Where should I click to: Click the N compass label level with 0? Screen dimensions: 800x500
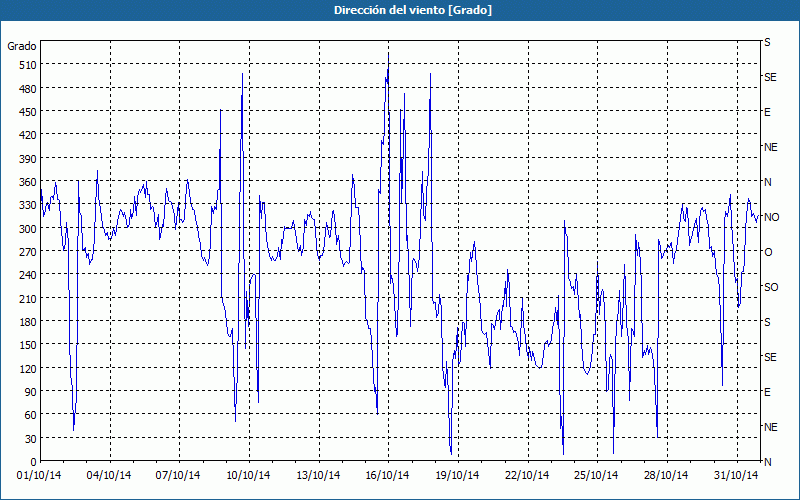coord(768,462)
